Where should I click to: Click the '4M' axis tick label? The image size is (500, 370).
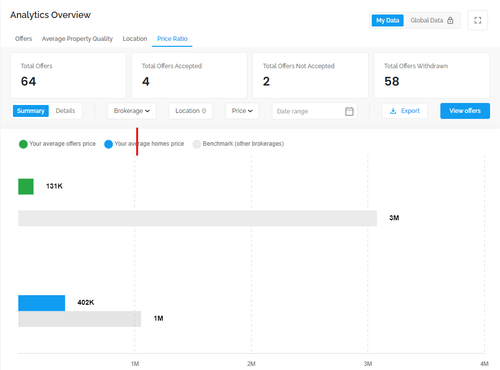click(x=484, y=364)
